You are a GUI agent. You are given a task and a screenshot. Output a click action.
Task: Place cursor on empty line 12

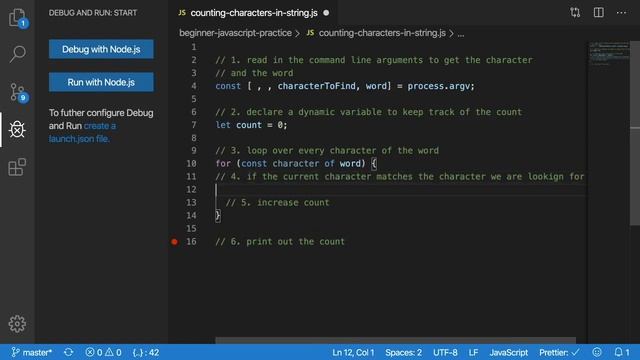(400, 189)
